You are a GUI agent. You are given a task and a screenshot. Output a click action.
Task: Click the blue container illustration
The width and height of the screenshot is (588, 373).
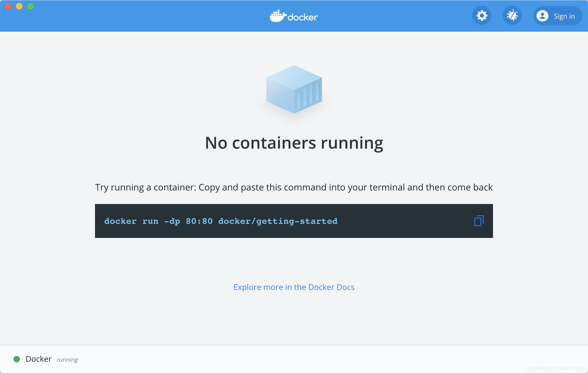coord(294,89)
